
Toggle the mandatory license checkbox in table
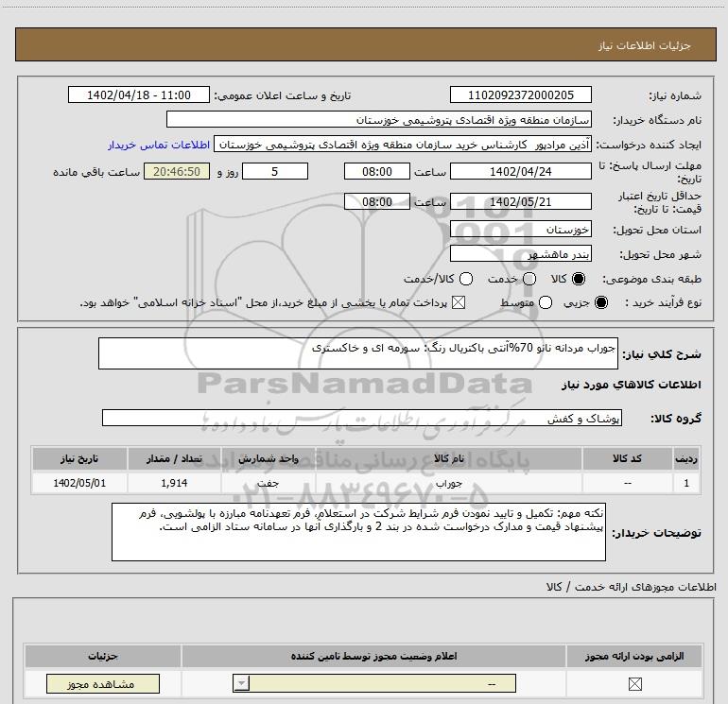634,683
